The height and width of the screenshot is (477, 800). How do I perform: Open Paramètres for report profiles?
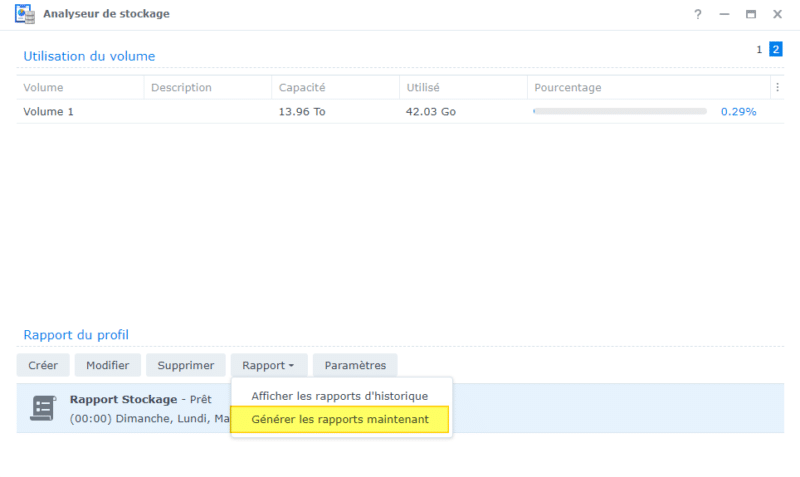coord(355,365)
